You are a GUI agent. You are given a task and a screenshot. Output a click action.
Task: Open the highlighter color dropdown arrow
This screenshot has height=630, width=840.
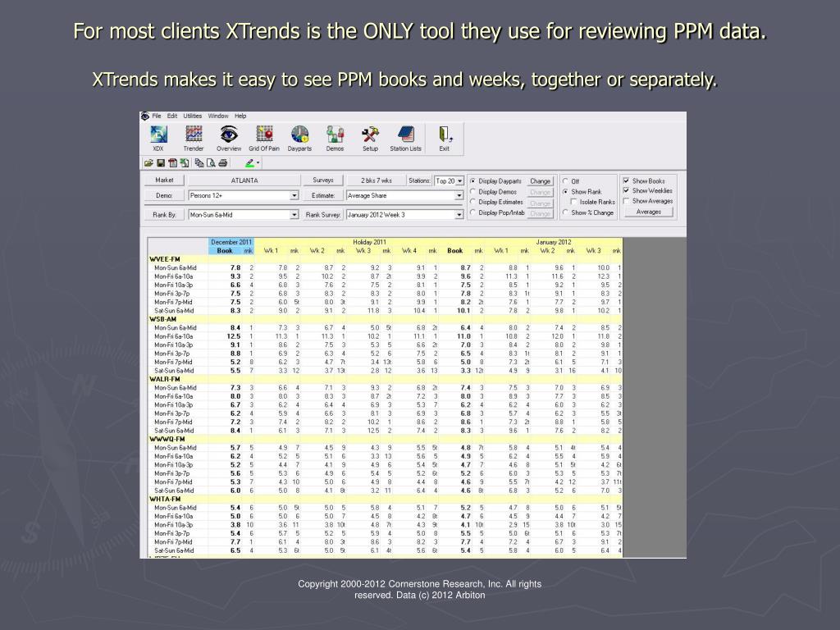point(258,163)
